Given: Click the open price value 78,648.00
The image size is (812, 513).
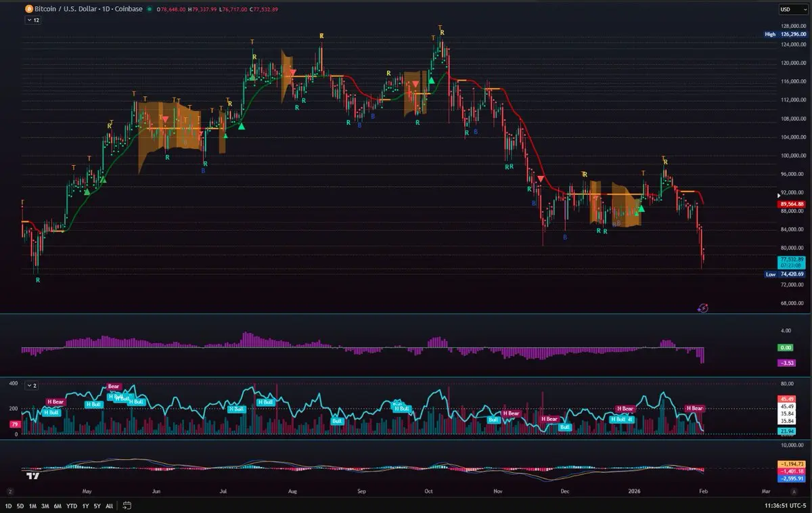Looking at the screenshot, I should (175, 9).
